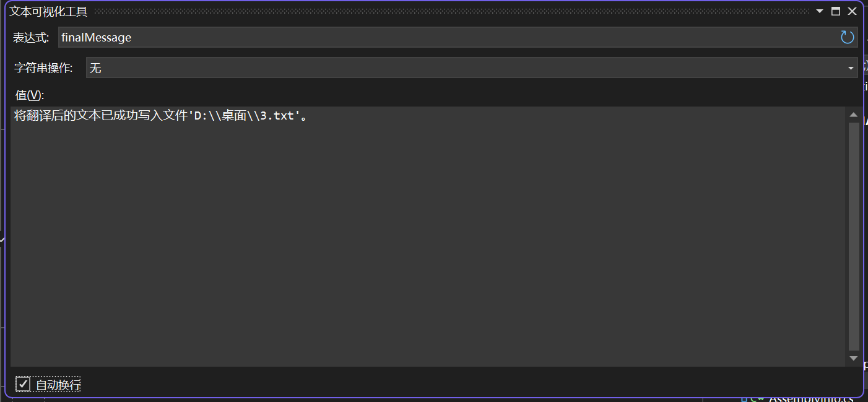Close the 文本可视化工具 window
868x402 pixels.
pos(852,11)
